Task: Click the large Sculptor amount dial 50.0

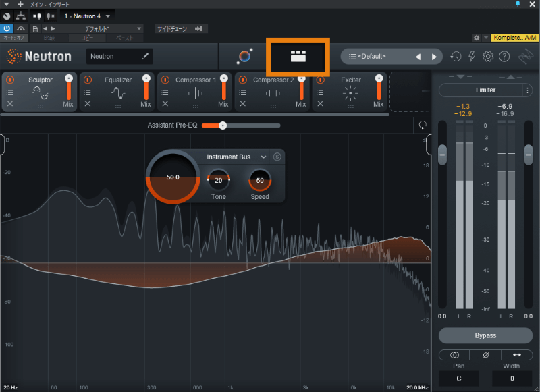Action: 173,177
